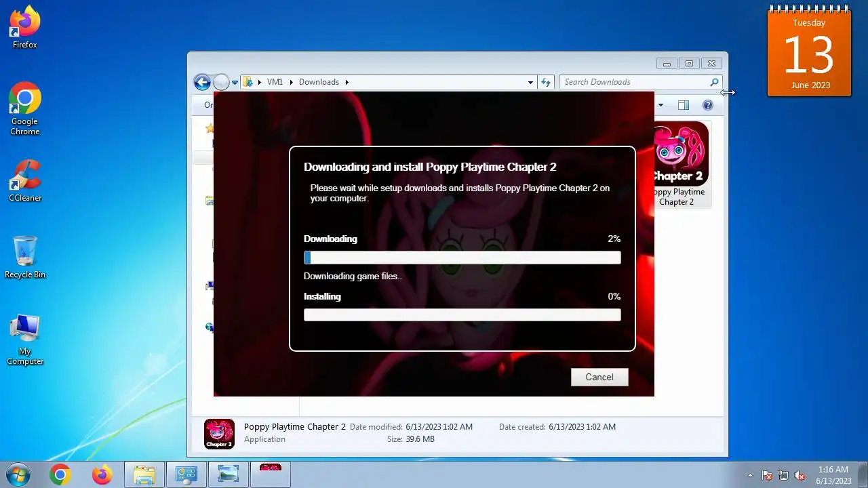Select VM1 in the address path
This screenshot has height=488, width=868.
click(275, 82)
